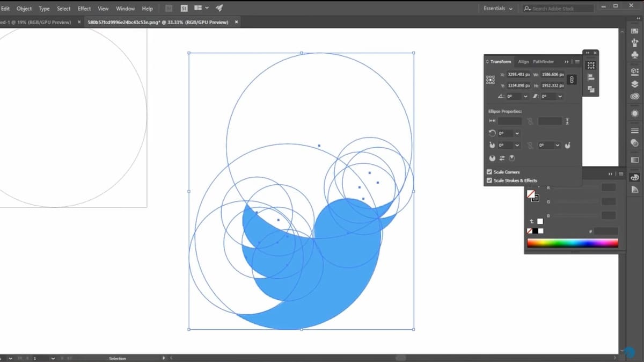Open the Color palette panel icon

tap(635, 177)
